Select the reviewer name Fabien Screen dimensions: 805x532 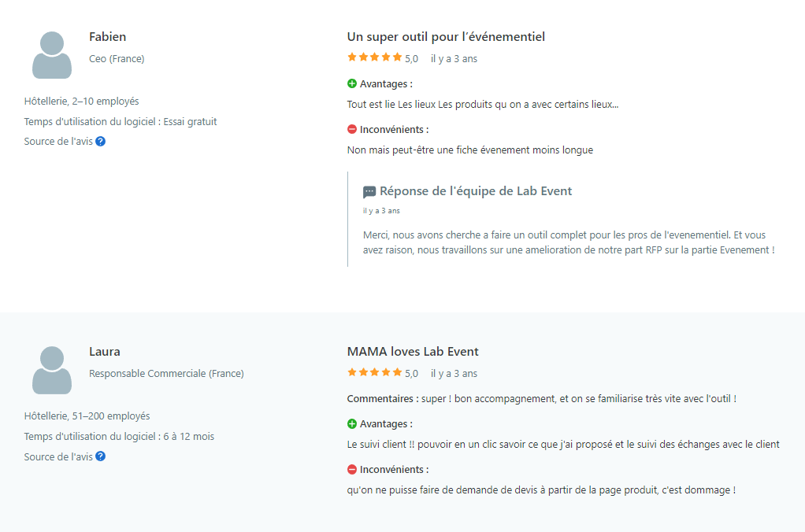[107, 37]
